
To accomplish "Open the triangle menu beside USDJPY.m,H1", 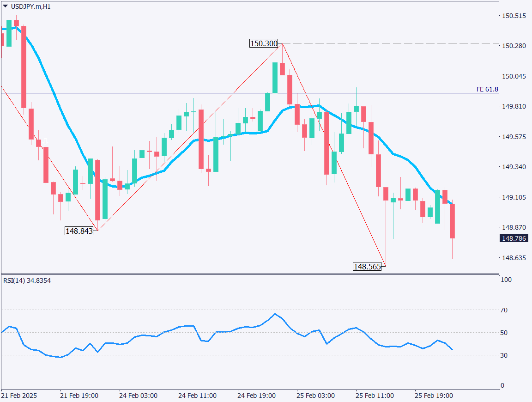I will 5,6.
